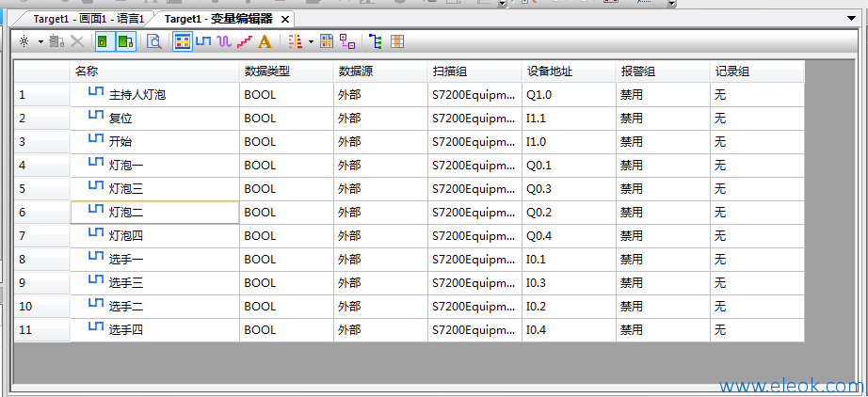Click device address cell Q1.0
Screen dimensions: 868x397
coord(569,95)
